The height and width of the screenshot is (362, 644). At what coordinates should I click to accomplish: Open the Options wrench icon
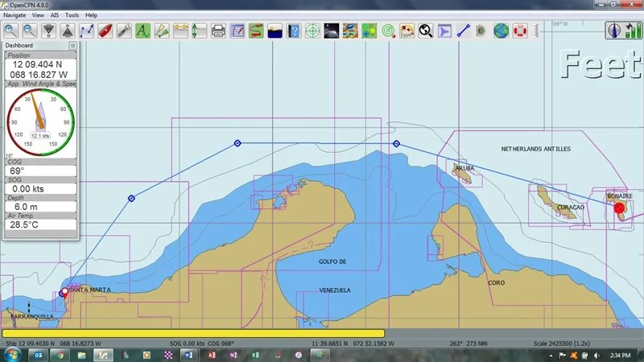point(124,31)
